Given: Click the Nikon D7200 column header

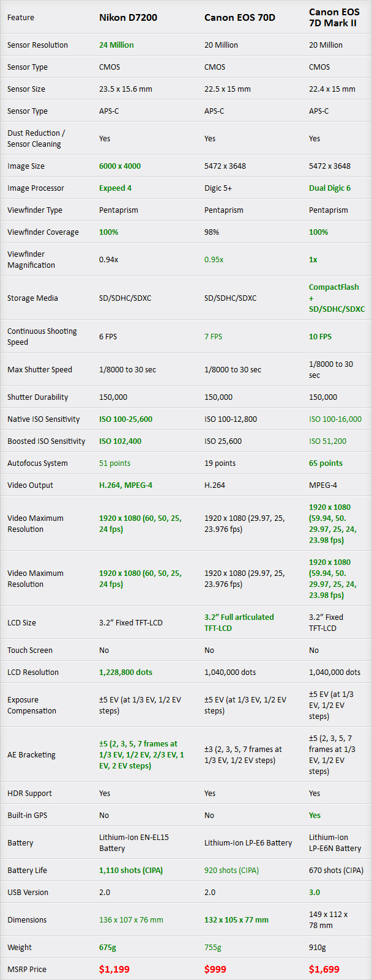Looking at the screenshot, I should 128,18.
